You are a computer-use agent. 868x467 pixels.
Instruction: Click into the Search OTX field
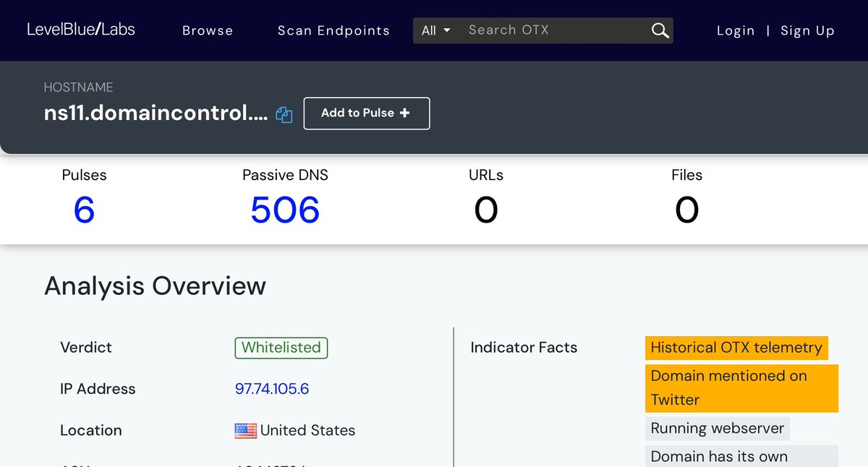click(x=553, y=30)
